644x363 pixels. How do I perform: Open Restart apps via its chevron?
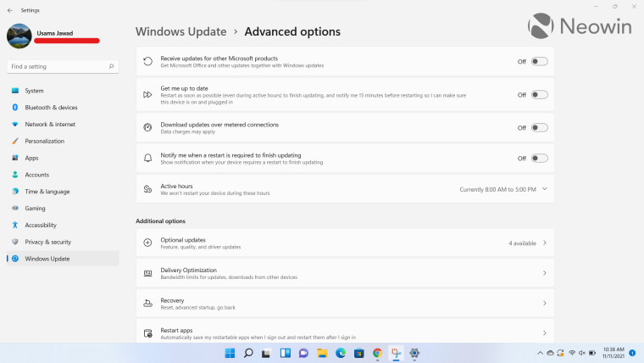tap(545, 333)
